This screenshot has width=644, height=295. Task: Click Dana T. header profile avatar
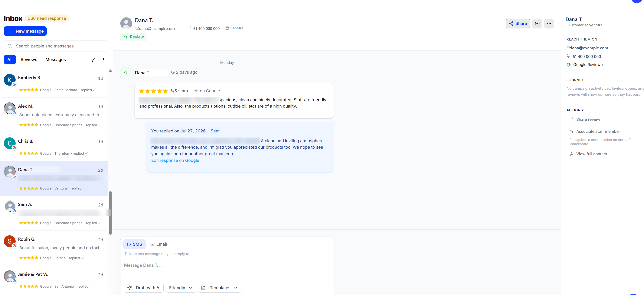(126, 24)
